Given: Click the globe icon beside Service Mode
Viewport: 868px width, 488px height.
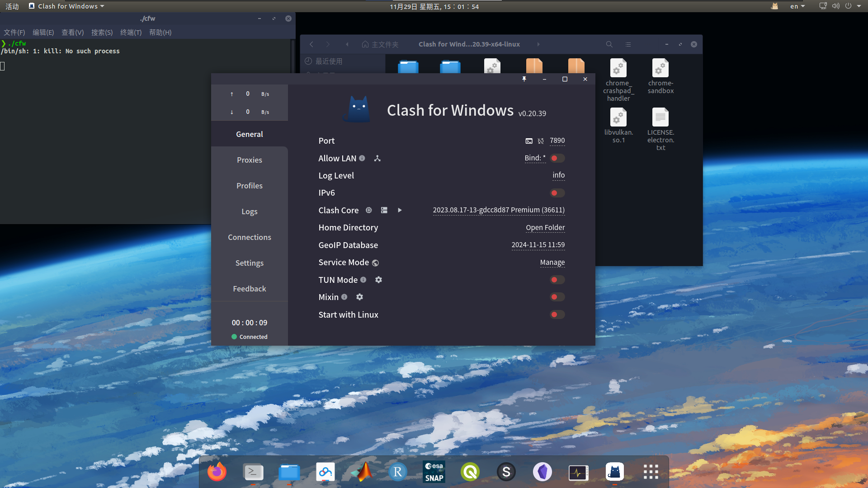Looking at the screenshot, I should 375,263.
